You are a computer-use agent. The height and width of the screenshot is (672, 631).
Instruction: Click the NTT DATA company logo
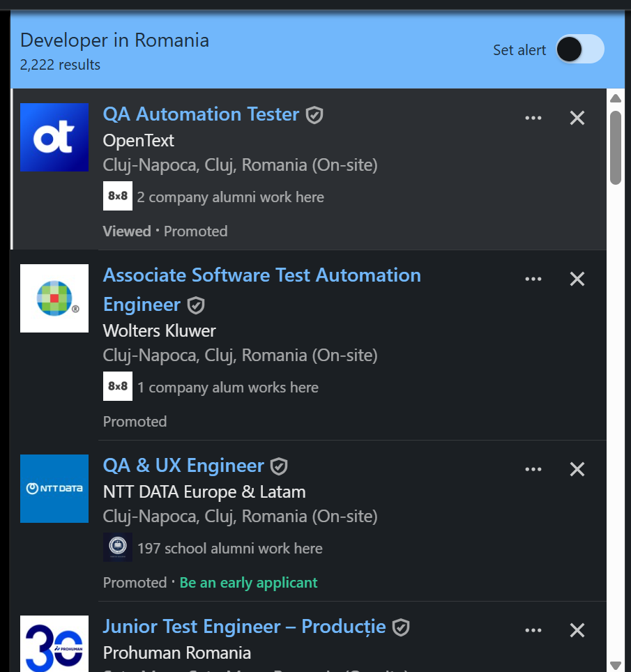point(54,489)
